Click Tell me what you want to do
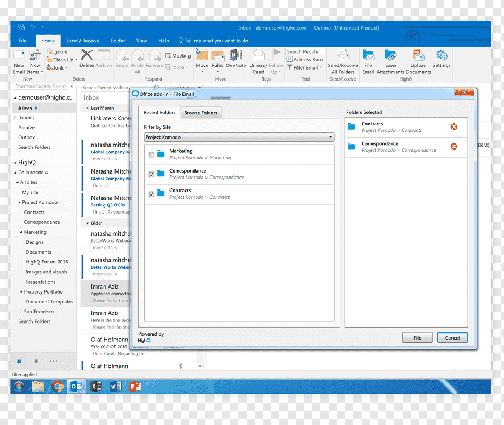The height and width of the screenshot is (425, 504). pyautogui.click(x=214, y=41)
